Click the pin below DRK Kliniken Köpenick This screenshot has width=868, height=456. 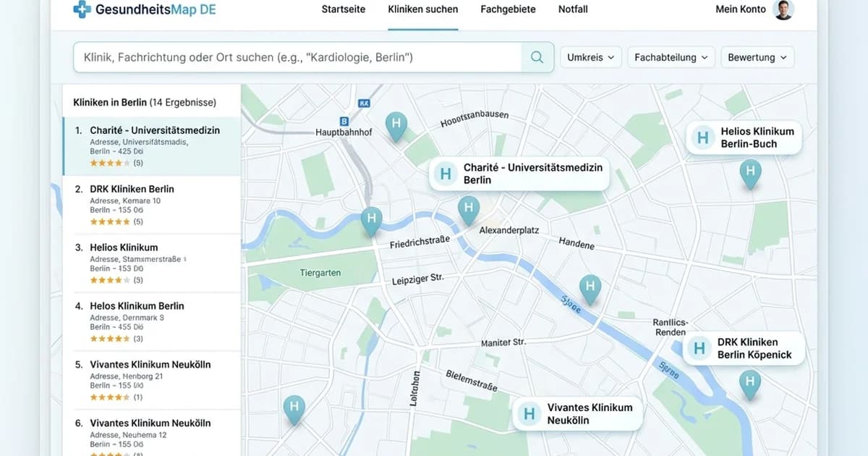coord(749,384)
